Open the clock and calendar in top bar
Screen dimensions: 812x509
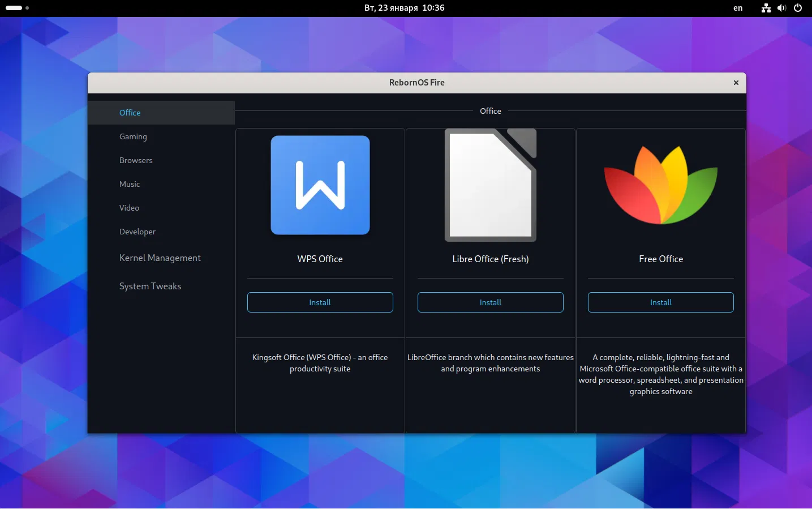(x=405, y=8)
